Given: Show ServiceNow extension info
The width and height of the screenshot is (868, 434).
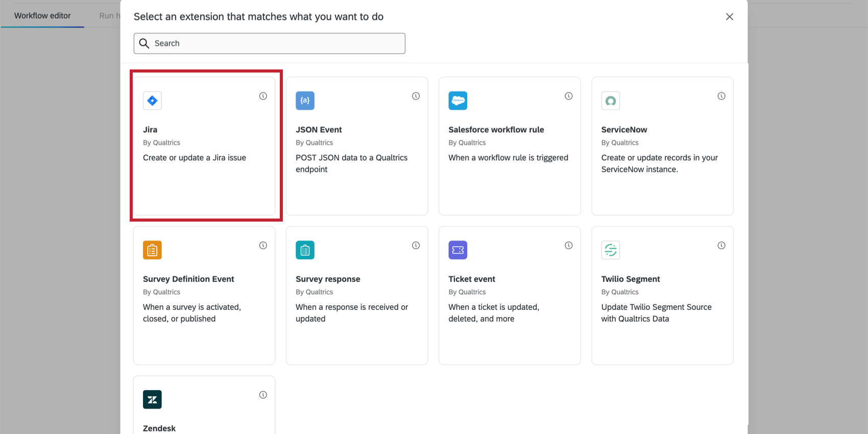Looking at the screenshot, I should [x=721, y=96].
